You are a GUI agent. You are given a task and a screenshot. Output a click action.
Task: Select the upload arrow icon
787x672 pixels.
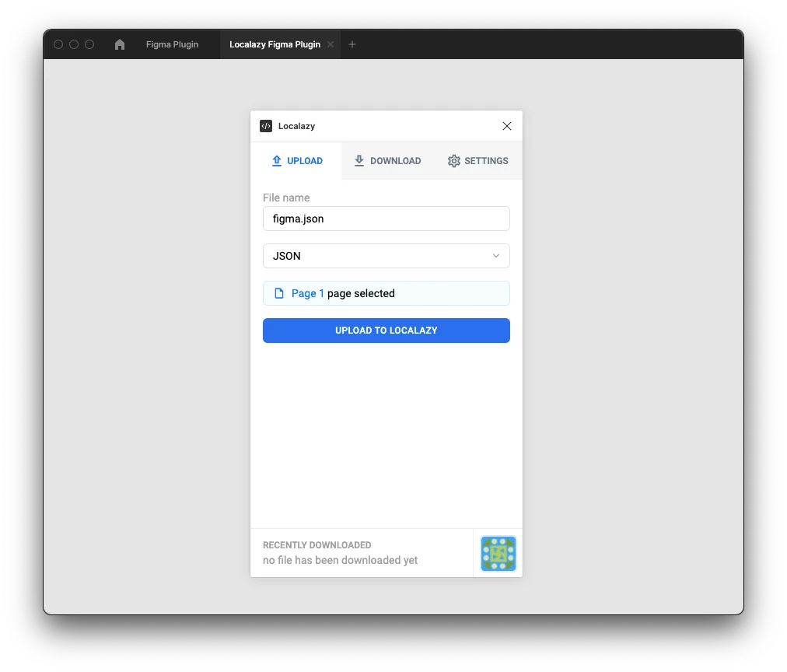276,160
